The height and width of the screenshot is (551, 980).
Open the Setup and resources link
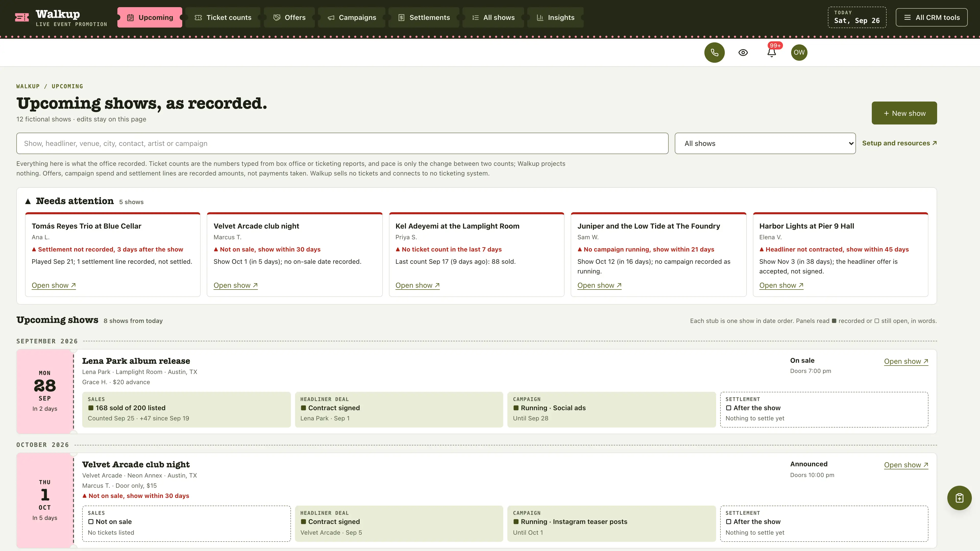click(x=899, y=143)
